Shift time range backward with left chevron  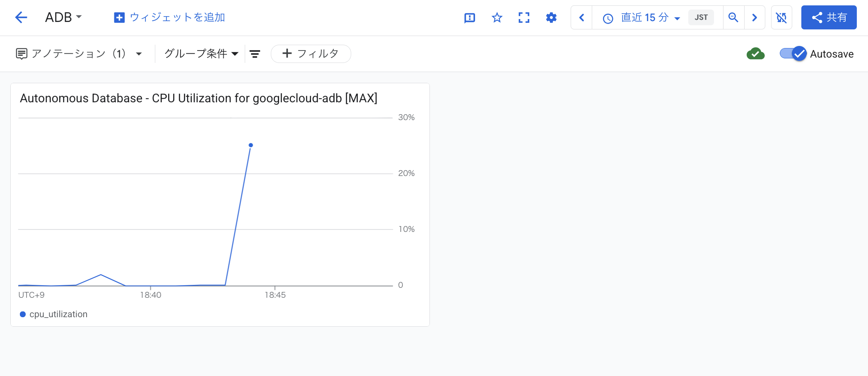tap(581, 17)
